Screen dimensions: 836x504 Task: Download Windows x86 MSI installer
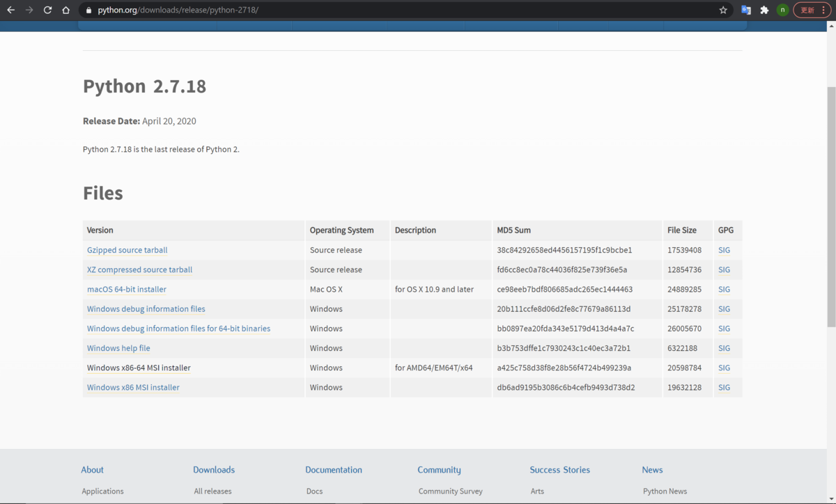133,387
